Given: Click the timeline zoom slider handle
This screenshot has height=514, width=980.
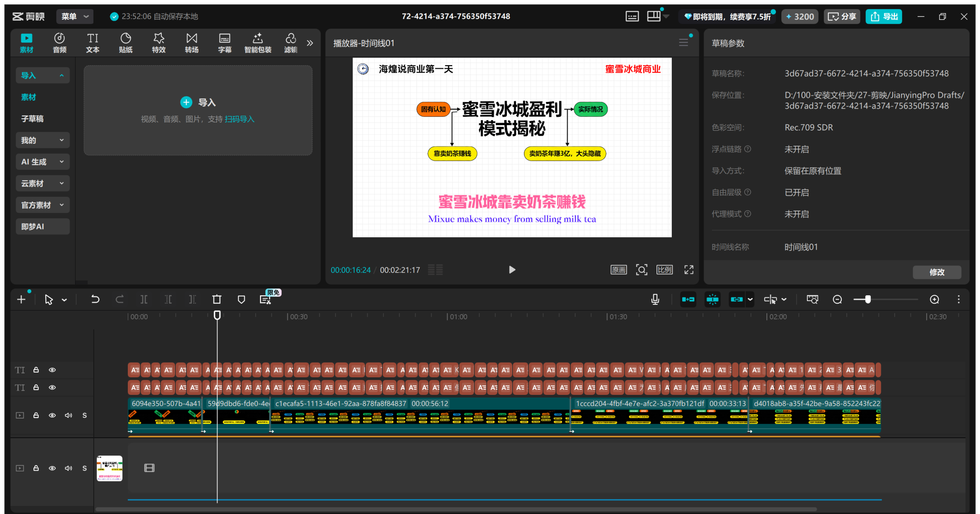Looking at the screenshot, I should tap(868, 300).
